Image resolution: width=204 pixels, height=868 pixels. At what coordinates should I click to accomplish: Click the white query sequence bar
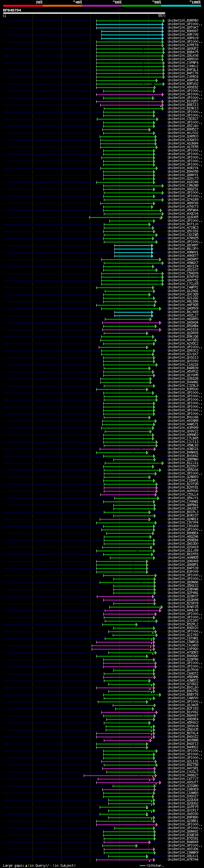84,13
